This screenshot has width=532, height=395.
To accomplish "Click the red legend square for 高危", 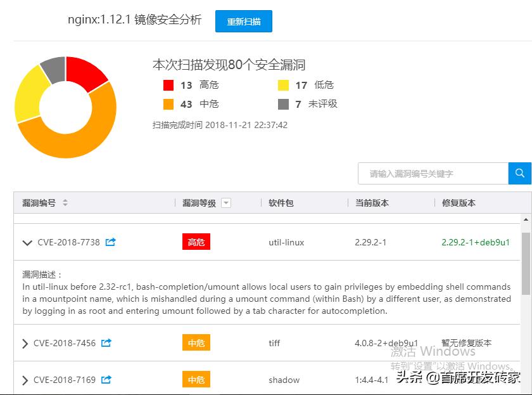I will tap(168, 85).
